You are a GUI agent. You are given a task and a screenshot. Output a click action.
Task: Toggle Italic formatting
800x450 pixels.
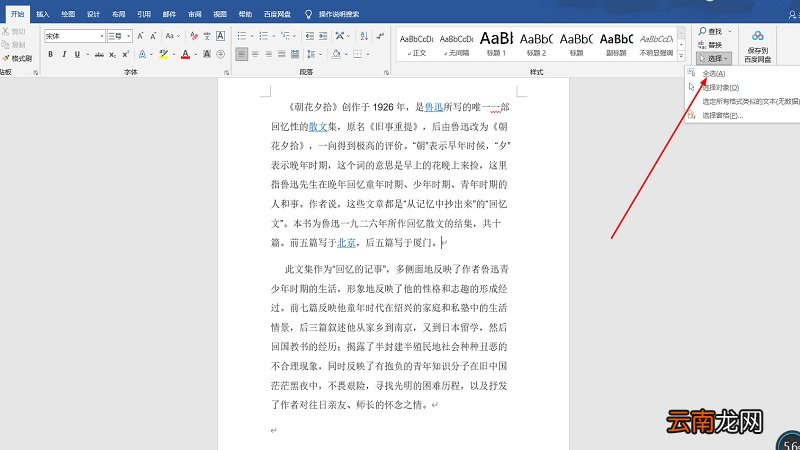(64, 54)
